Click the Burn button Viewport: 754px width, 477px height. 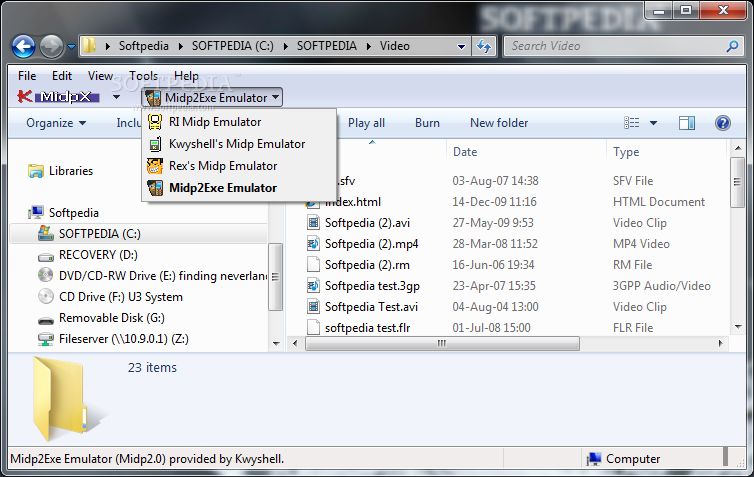tap(427, 123)
